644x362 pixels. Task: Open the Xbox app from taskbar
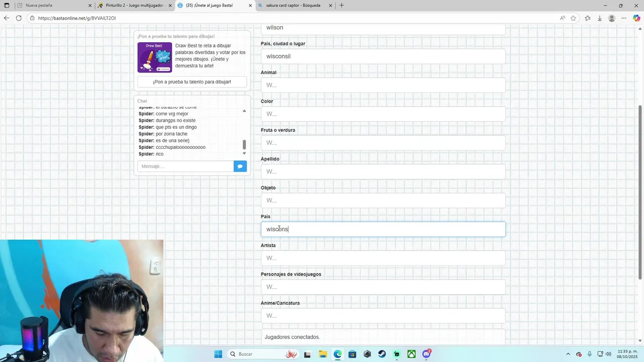pos(412,354)
